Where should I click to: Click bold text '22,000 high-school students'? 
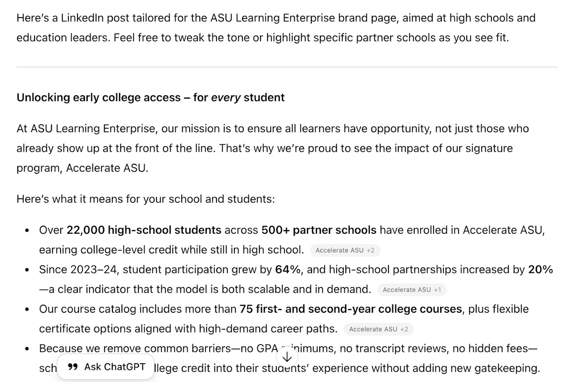tap(144, 230)
